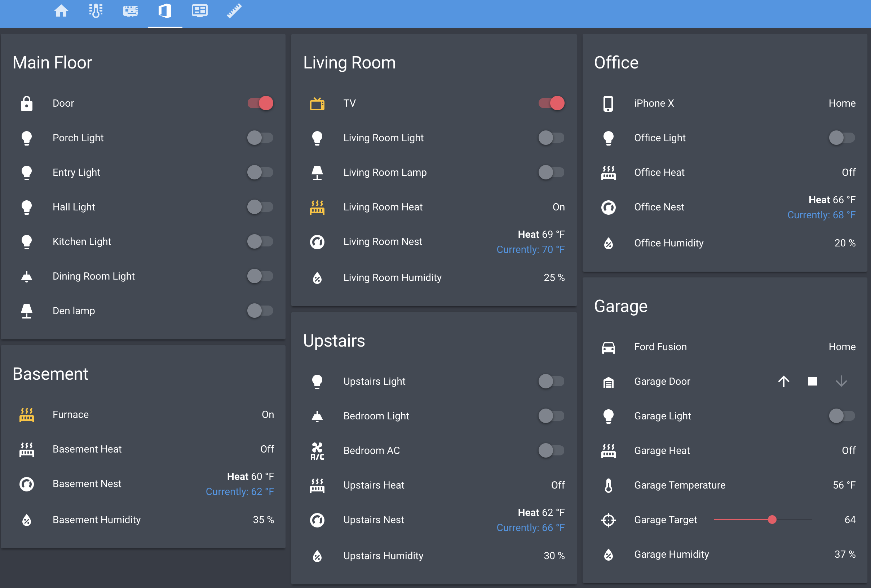This screenshot has height=588, width=871.
Task: Turn off the TV toggle
Action: 551,103
